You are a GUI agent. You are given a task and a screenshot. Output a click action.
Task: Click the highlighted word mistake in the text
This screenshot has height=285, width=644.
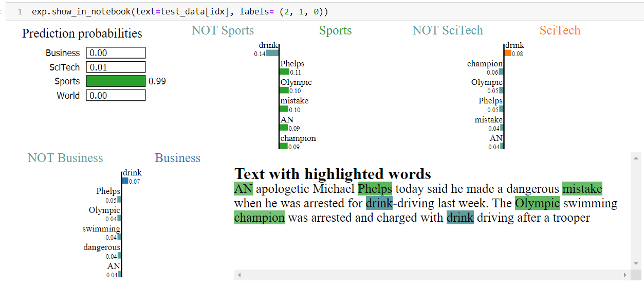coord(582,189)
